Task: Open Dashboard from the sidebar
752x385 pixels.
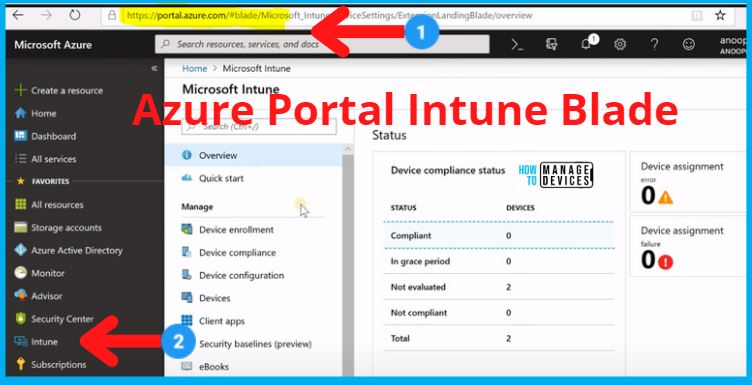Action: [45, 136]
